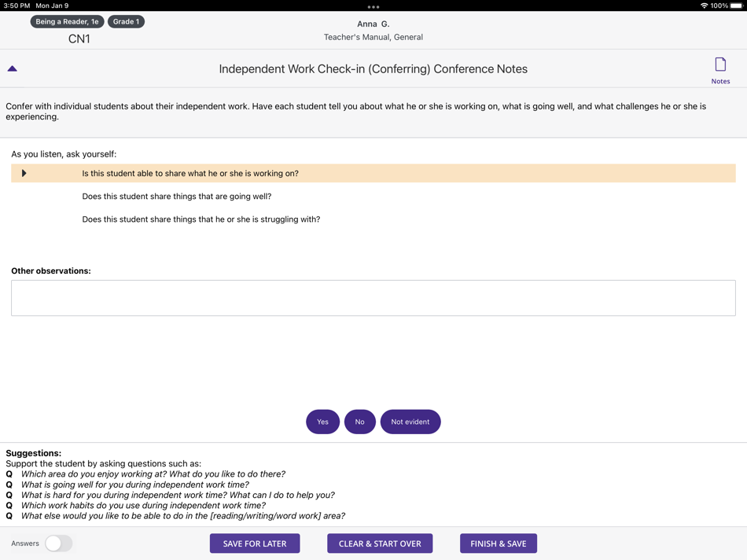The width and height of the screenshot is (747, 560).
Task: Select 'struggling with' question row
Action: 201,219
